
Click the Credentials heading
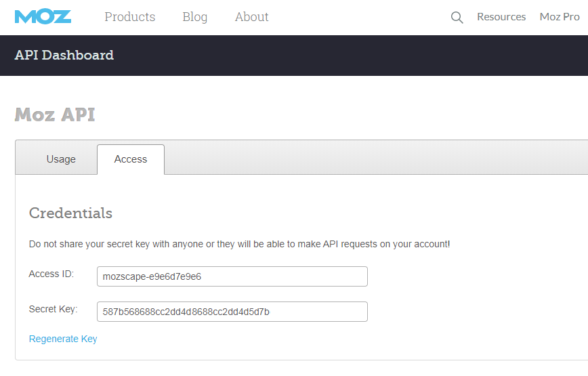click(x=70, y=213)
